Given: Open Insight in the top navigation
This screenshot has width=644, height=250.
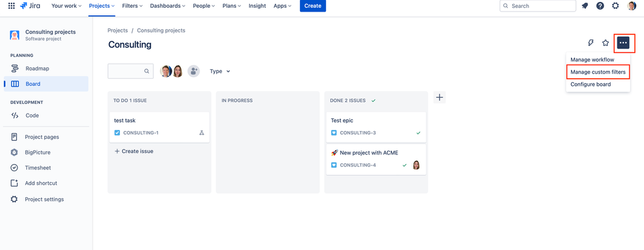Looking at the screenshot, I should [x=257, y=6].
